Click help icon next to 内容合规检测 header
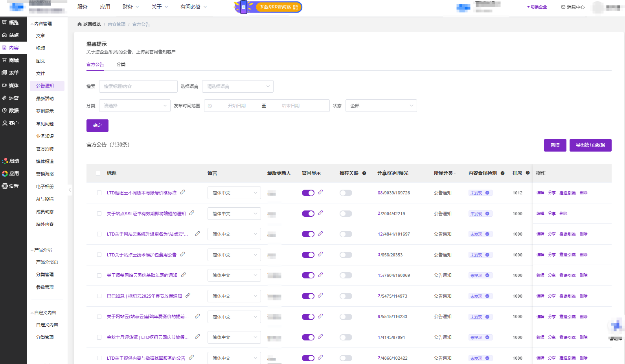 502,173
